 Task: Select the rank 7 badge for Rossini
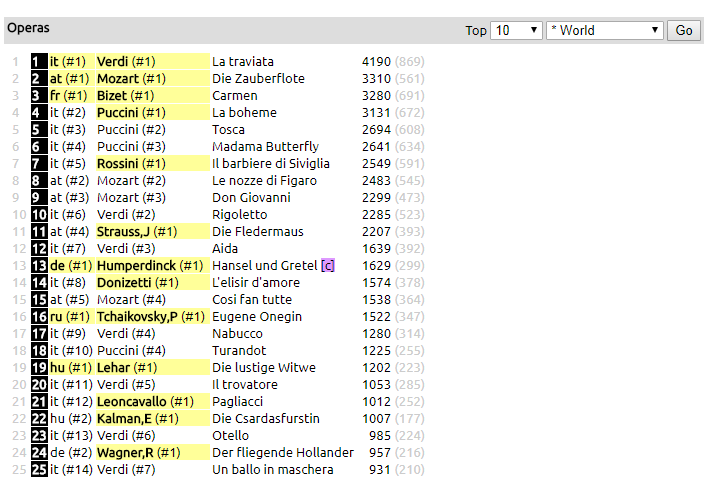pos(39,164)
